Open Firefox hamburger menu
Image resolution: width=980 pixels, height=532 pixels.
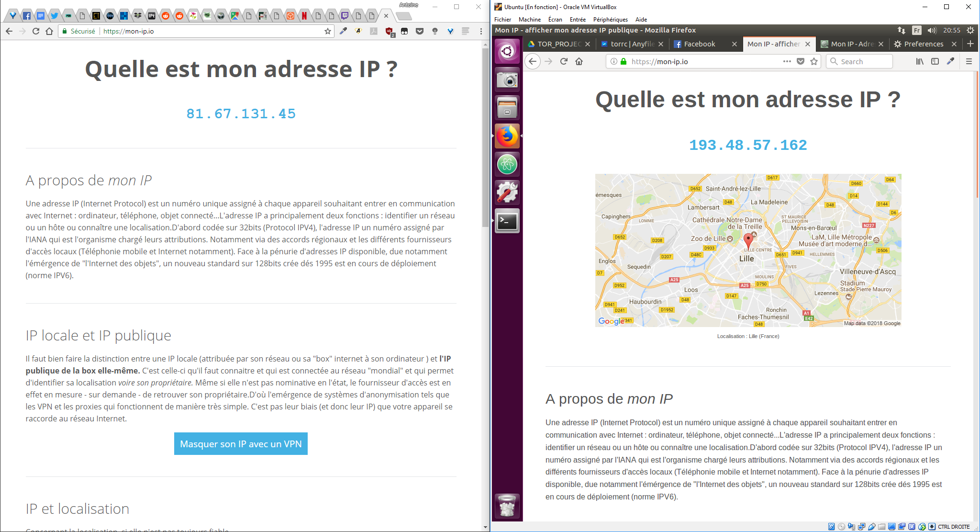(969, 61)
